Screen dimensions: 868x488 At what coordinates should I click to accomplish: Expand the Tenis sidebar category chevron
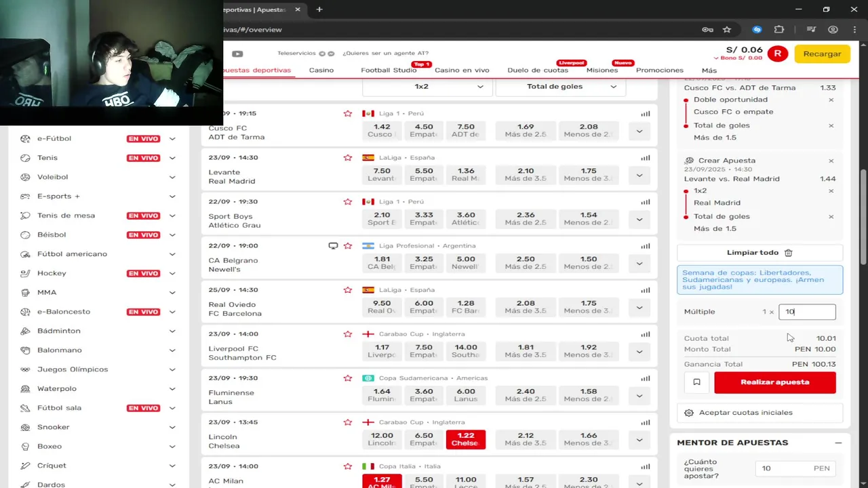[x=172, y=158]
